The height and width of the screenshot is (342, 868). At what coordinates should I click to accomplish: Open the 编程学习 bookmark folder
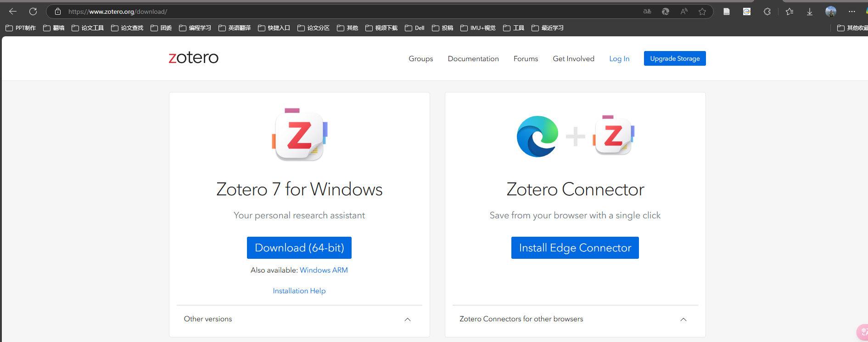[x=195, y=28]
